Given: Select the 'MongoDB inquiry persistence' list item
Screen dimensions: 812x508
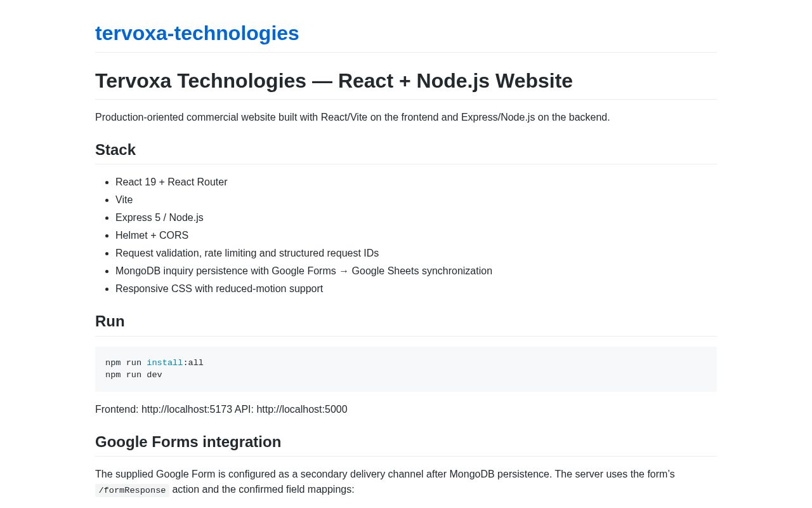Looking at the screenshot, I should (304, 271).
